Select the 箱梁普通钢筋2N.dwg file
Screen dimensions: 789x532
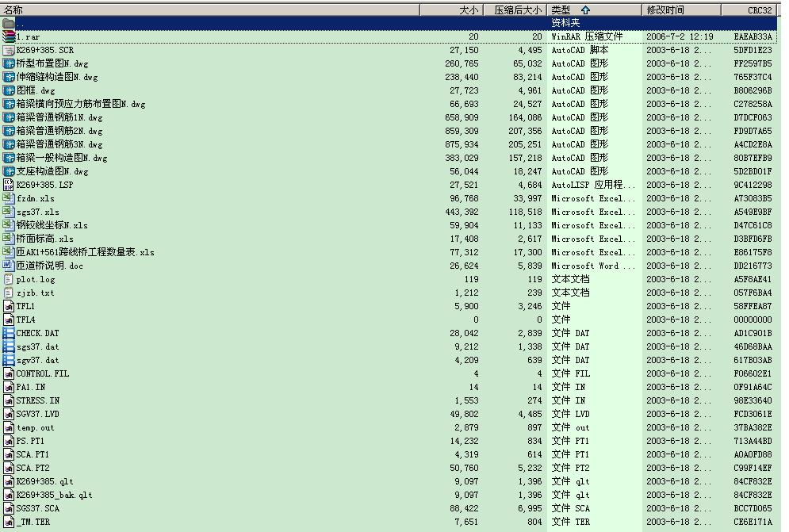(60, 131)
